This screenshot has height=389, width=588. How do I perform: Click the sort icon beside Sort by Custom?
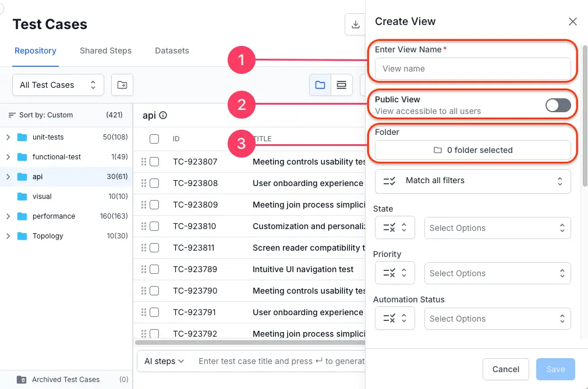point(10,115)
